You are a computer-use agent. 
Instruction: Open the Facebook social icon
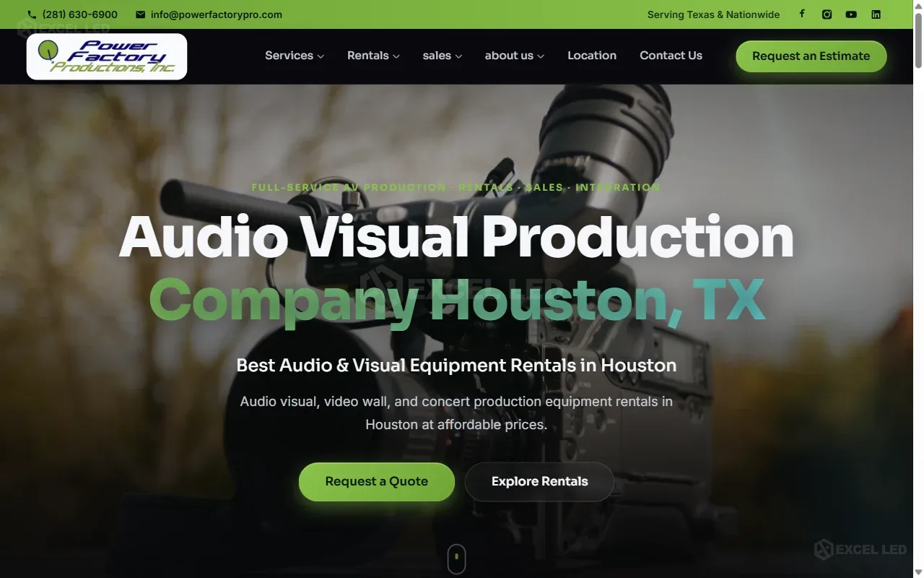802,14
